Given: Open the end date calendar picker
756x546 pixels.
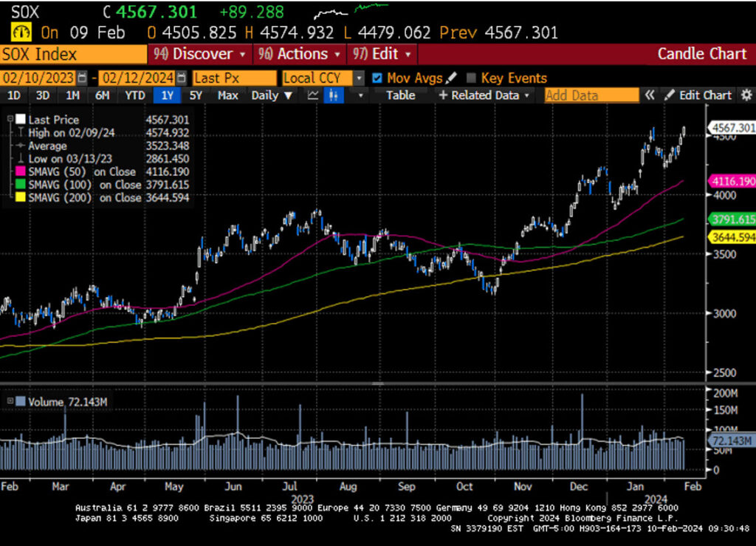Looking at the screenshot, I should click(x=181, y=78).
